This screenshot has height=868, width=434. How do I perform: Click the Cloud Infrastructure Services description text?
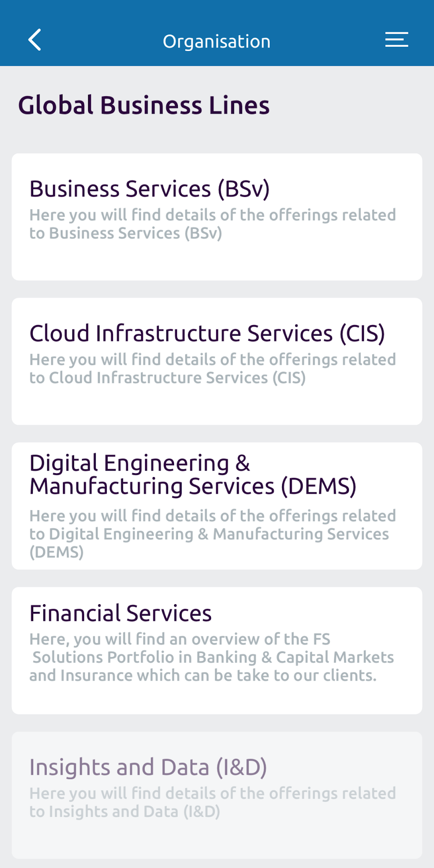click(212, 369)
